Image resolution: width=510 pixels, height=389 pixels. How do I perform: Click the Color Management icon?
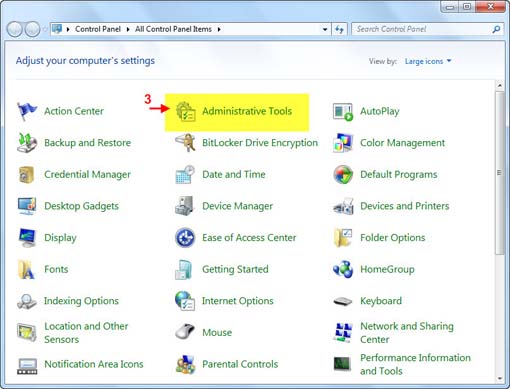[x=343, y=143]
